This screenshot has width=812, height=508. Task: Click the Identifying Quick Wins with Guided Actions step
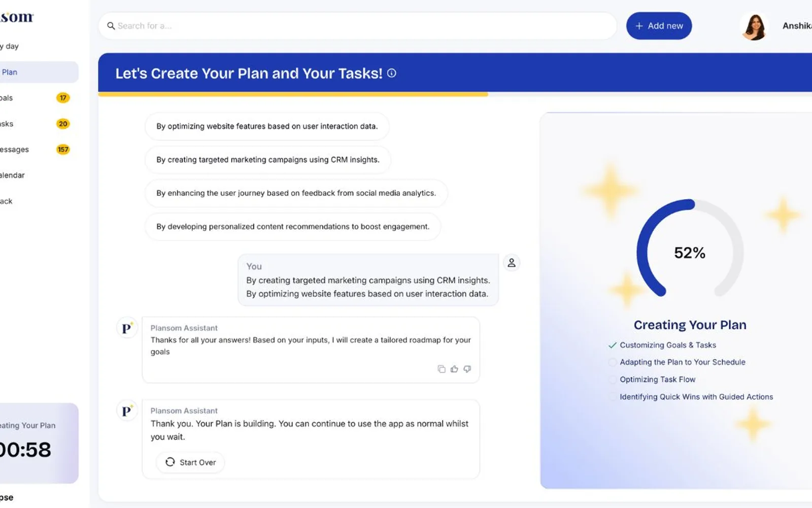tap(691, 397)
